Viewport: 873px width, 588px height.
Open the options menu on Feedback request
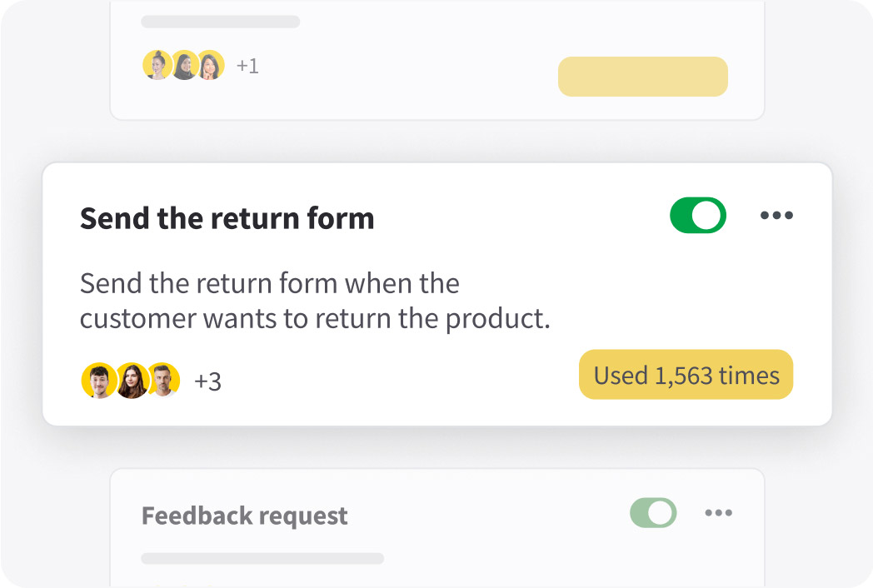click(x=718, y=515)
